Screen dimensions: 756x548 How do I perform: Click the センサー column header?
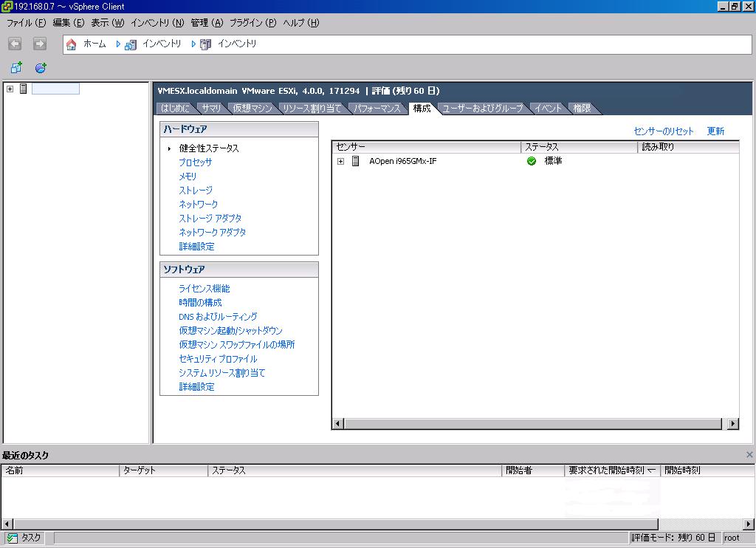coord(427,147)
